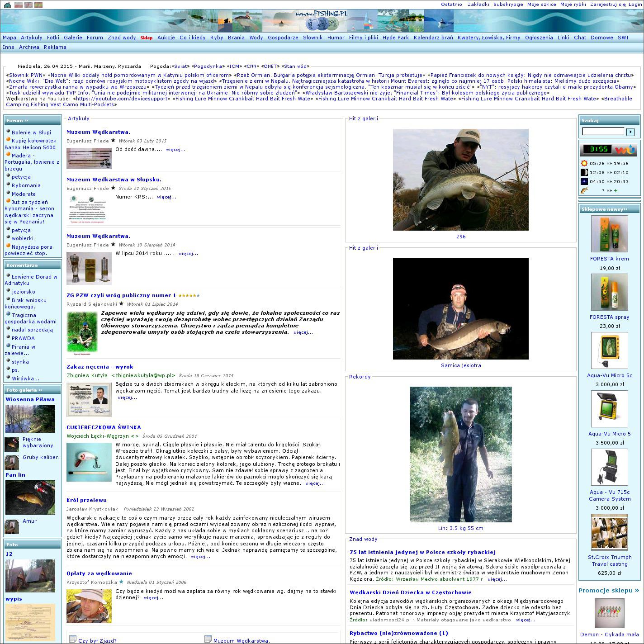This screenshot has height=644, width=644.
Task: Open the Samica jesiotra gallery photo
Action: pos(460,308)
